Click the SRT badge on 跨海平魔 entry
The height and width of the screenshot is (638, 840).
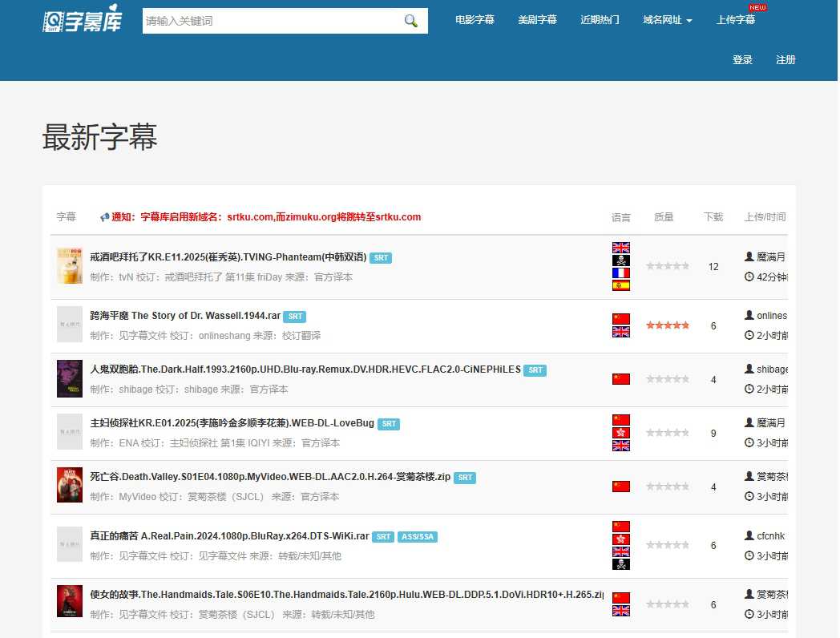coord(295,317)
